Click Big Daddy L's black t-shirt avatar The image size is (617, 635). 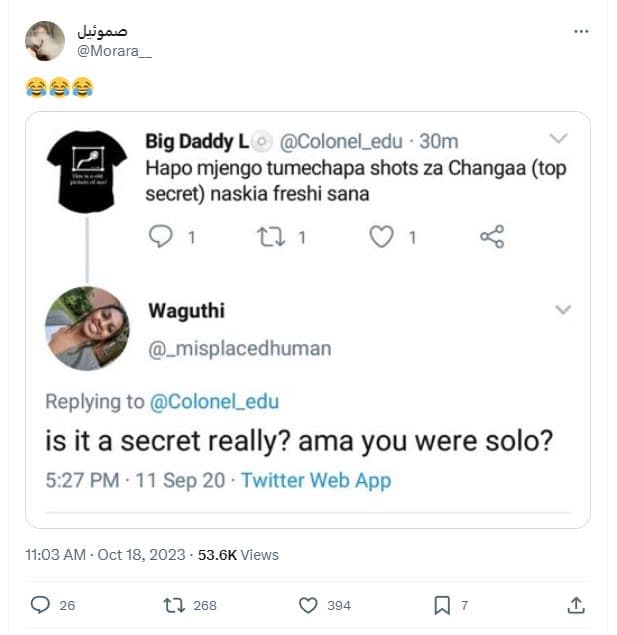click(x=87, y=171)
